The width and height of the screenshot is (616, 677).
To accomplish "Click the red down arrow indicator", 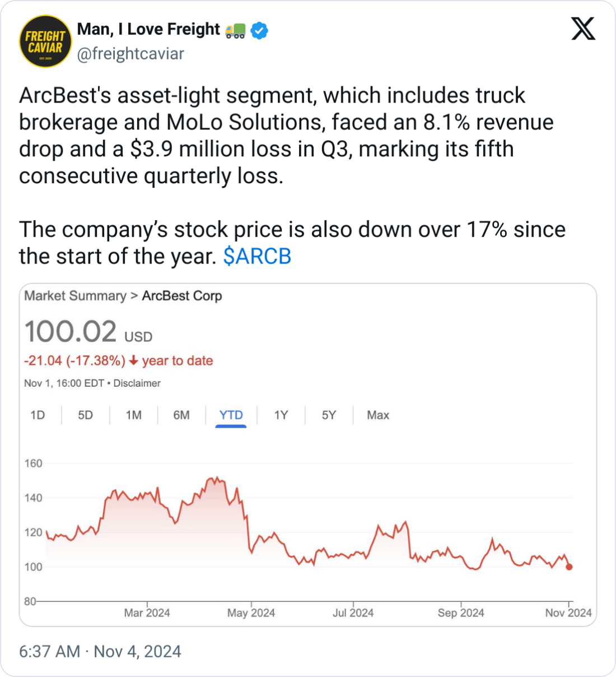I will (133, 361).
